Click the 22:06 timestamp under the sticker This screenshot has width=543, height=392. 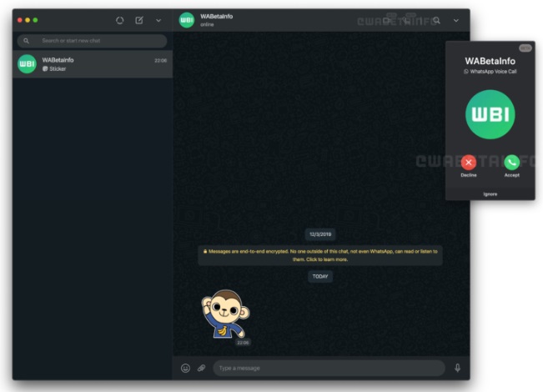point(243,343)
